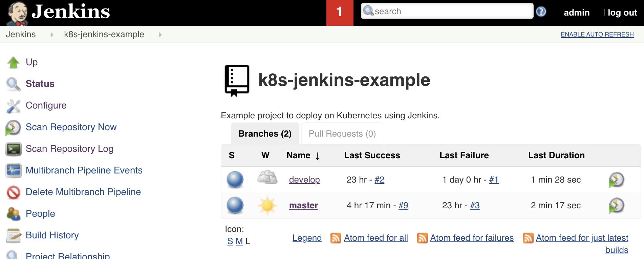Click the admin user link
This screenshot has height=259, width=644.
[577, 13]
